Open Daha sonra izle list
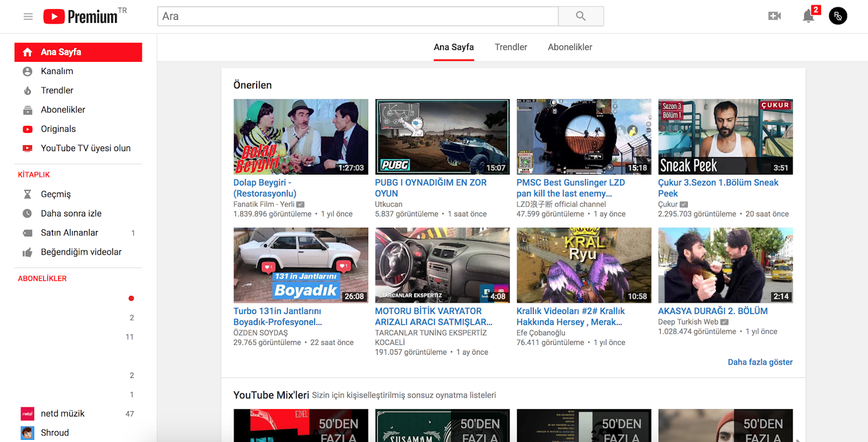 click(78, 214)
